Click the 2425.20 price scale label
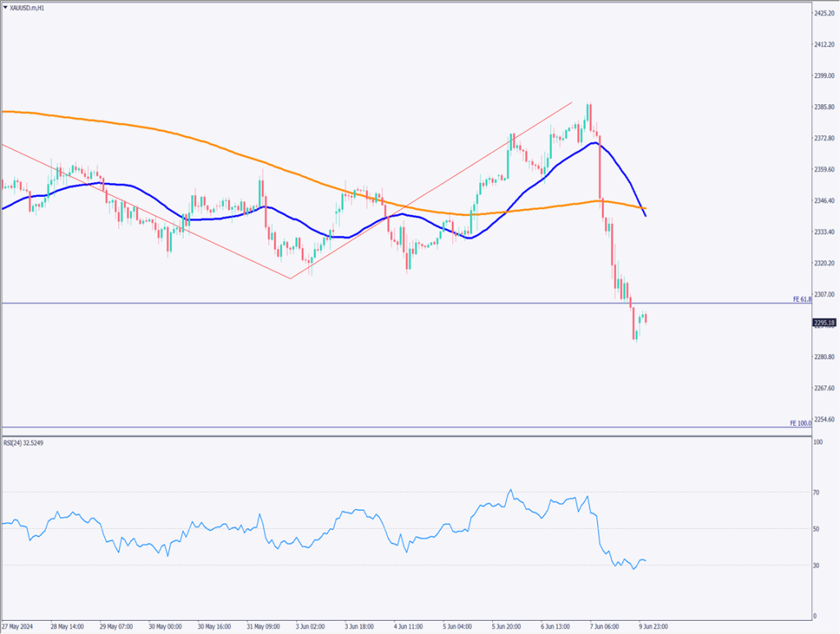The width and height of the screenshot is (840, 634). click(x=824, y=13)
